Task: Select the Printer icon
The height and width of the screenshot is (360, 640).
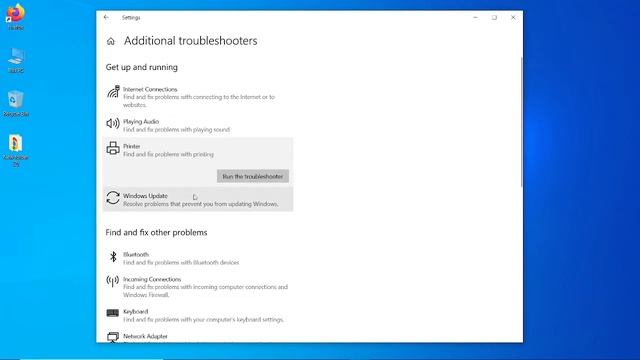Action: pos(113,148)
